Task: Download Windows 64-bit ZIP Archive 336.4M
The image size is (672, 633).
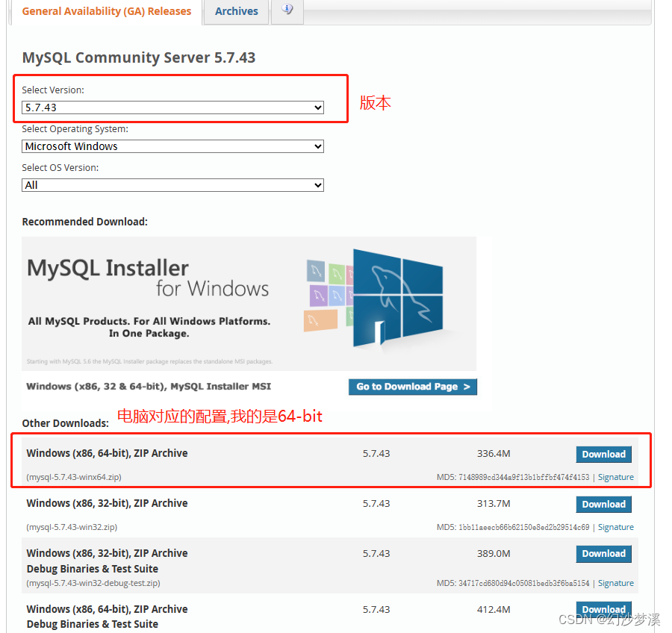Action: pyautogui.click(x=603, y=455)
